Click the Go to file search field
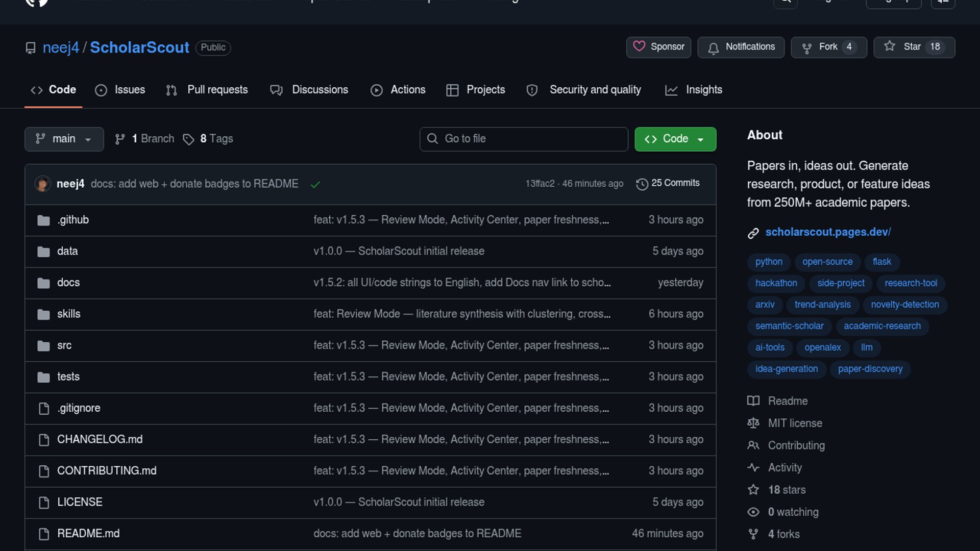980x551 pixels. point(524,139)
